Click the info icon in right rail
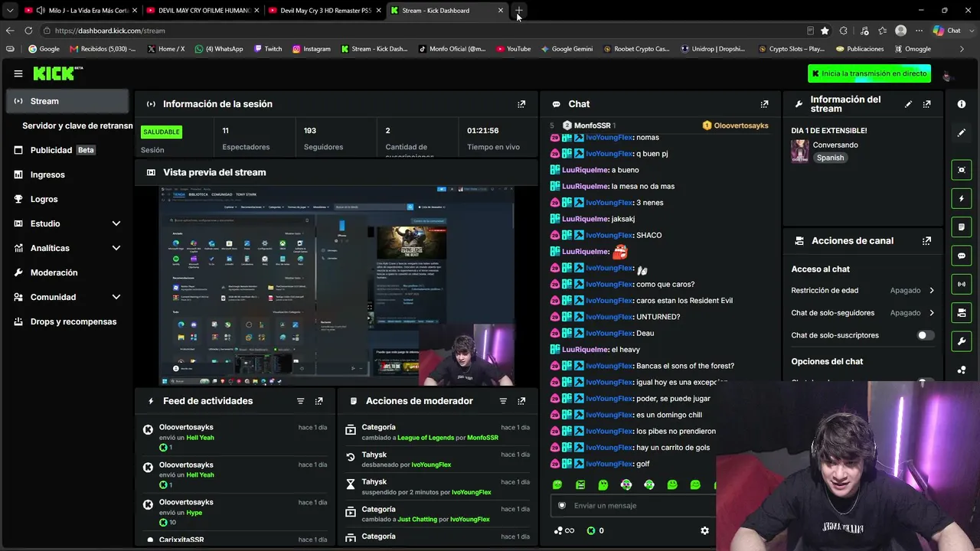The height and width of the screenshot is (551, 980). 962,104
